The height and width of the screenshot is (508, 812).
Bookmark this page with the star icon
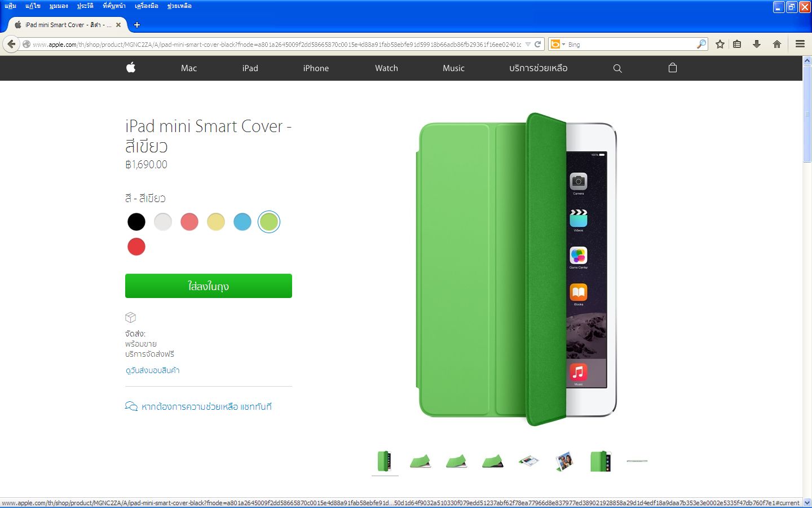click(720, 44)
